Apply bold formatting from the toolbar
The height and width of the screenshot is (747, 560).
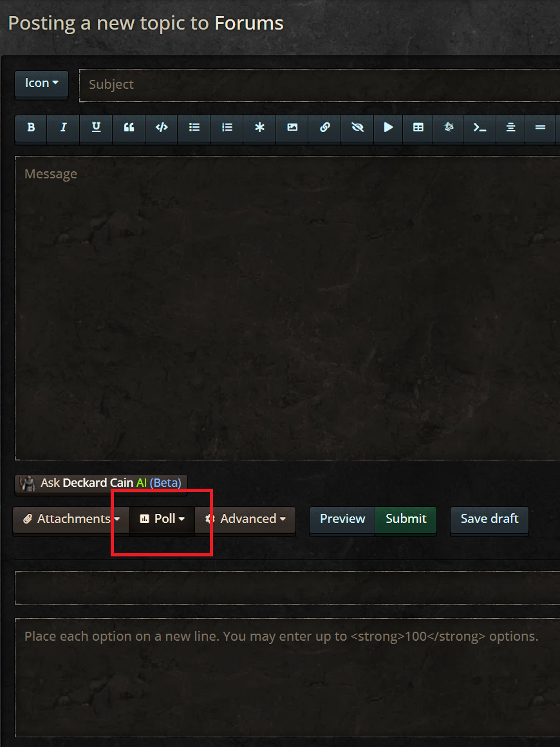tap(31, 128)
